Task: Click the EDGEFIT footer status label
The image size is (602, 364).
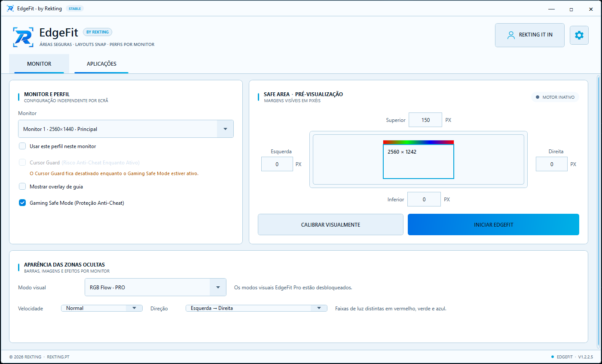Action: tap(565, 357)
